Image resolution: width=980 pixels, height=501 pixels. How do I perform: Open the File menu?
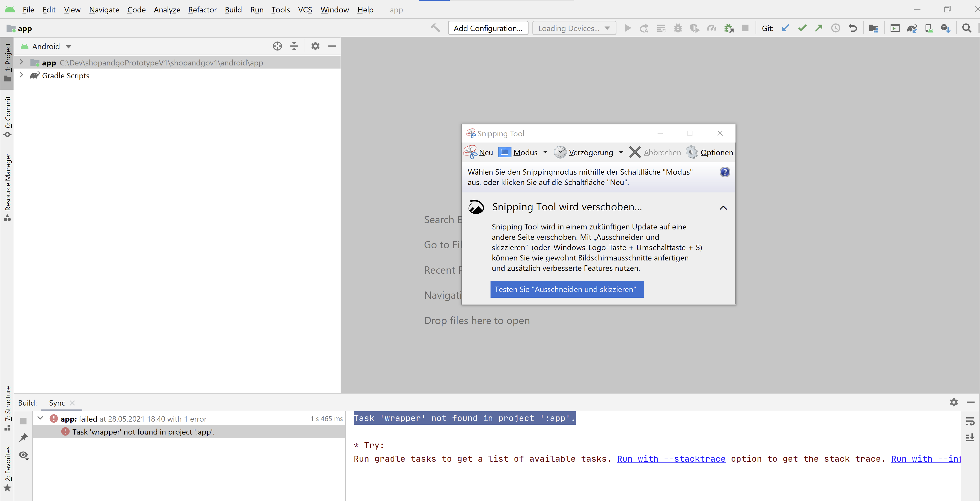pyautogui.click(x=28, y=10)
